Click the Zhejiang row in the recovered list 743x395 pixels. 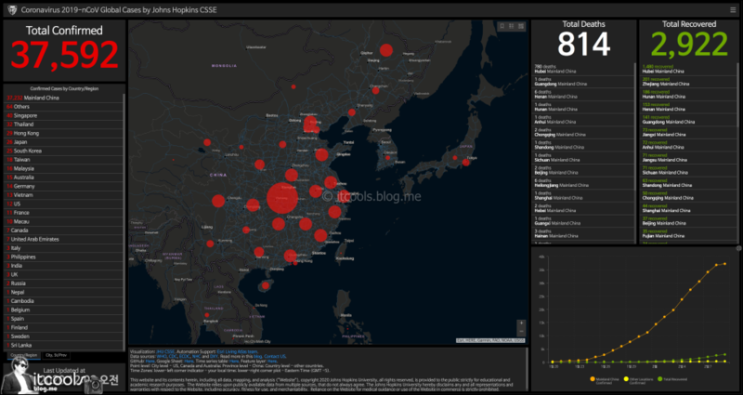[x=689, y=82]
